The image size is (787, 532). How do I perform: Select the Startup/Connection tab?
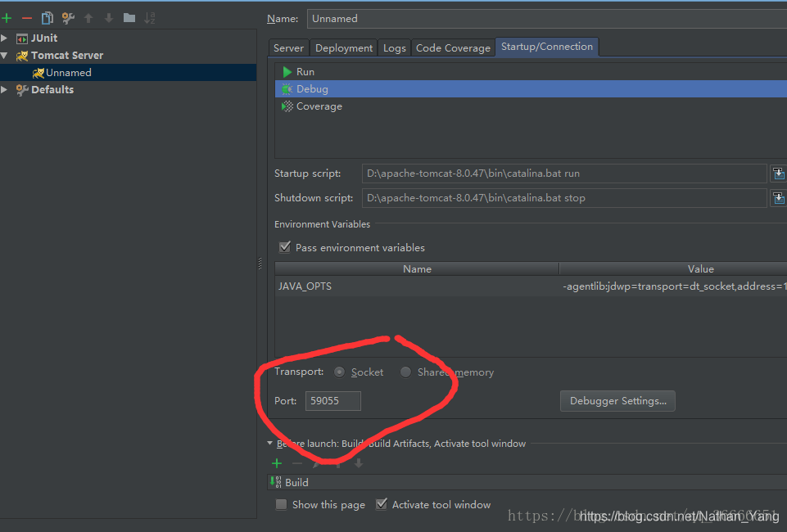547,47
